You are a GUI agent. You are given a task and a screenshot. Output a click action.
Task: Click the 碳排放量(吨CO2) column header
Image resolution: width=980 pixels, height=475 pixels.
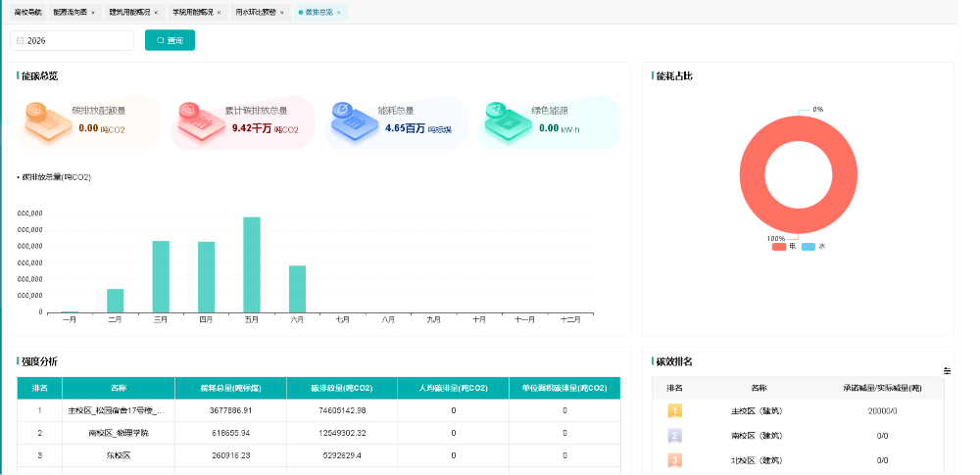click(x=342, y=388)
